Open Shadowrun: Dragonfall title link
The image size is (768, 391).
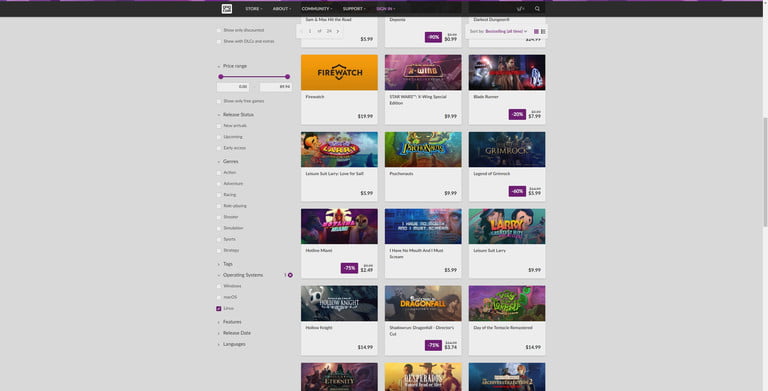422,330
